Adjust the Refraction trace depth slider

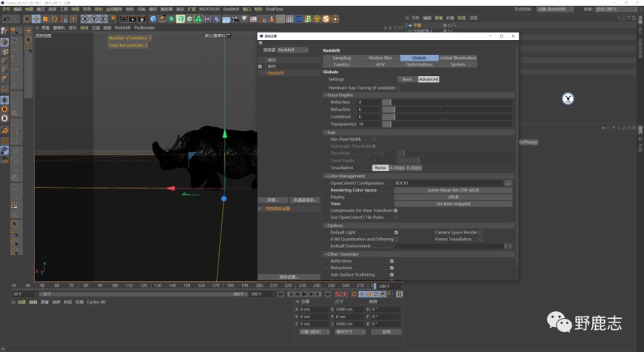click(x=447, y=109)
